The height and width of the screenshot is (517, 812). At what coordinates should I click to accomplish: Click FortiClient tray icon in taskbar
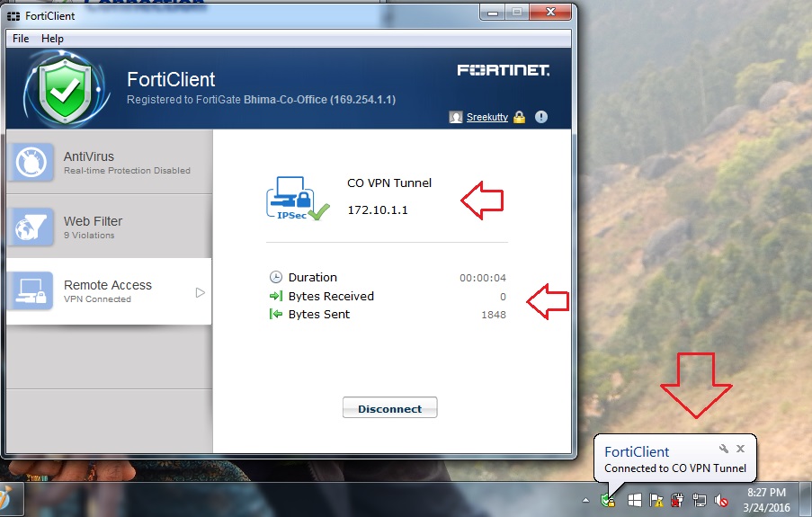point(608,501)
